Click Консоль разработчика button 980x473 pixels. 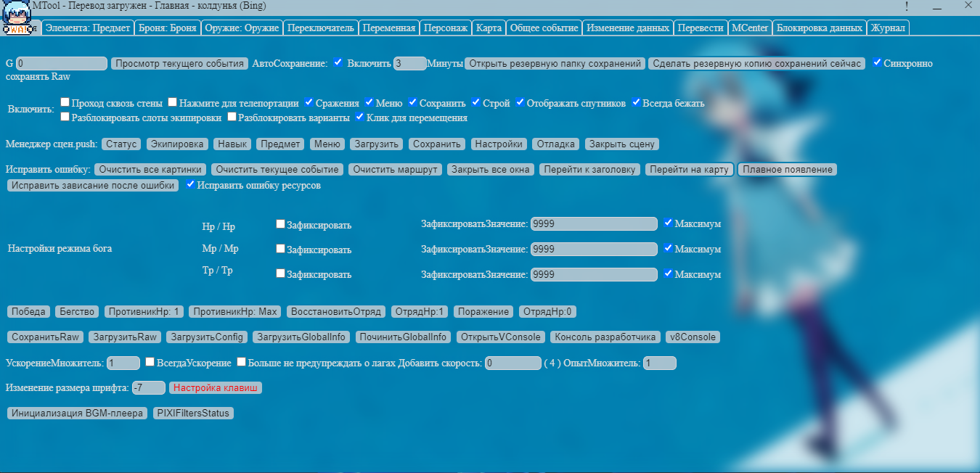coord(605,337)
